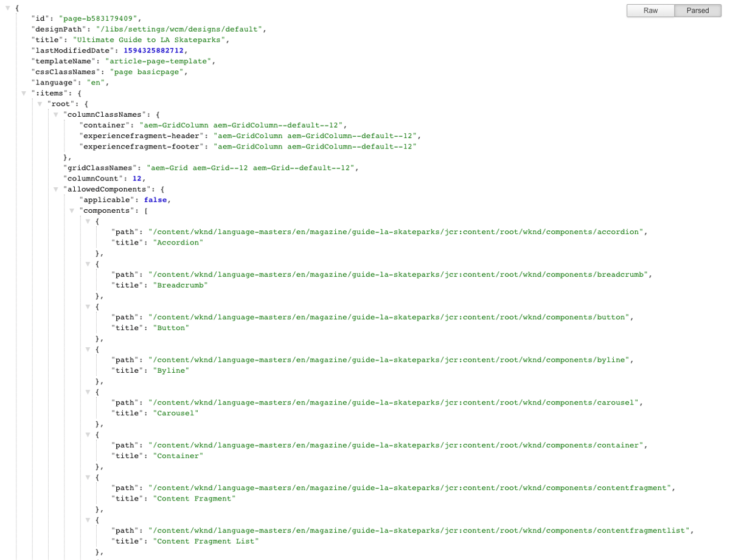This screenshot has width=730, height=560.
Task: Collapse the Breadcrumb component entry
Action: [x=87, y=264]
